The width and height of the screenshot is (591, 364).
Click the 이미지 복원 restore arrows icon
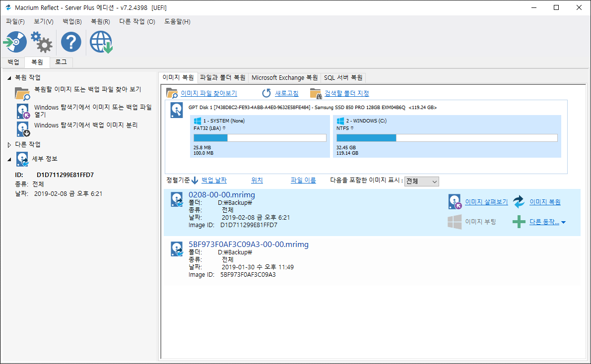[x=519, y=202]
